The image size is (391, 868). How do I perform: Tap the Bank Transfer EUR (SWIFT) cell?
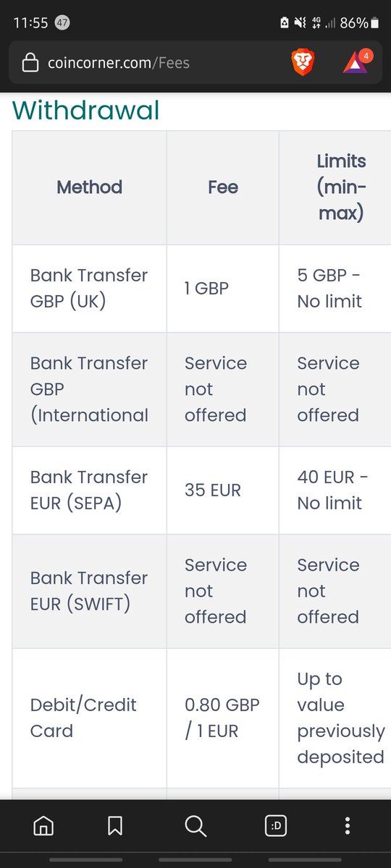click(x=89, y=591)
